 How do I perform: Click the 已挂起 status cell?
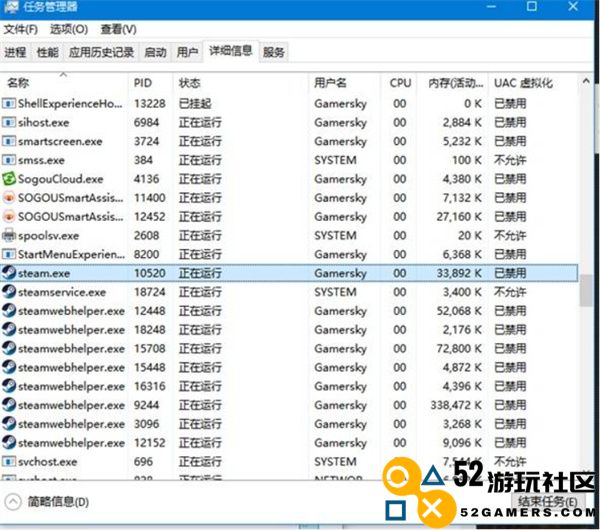click(195, 104)
